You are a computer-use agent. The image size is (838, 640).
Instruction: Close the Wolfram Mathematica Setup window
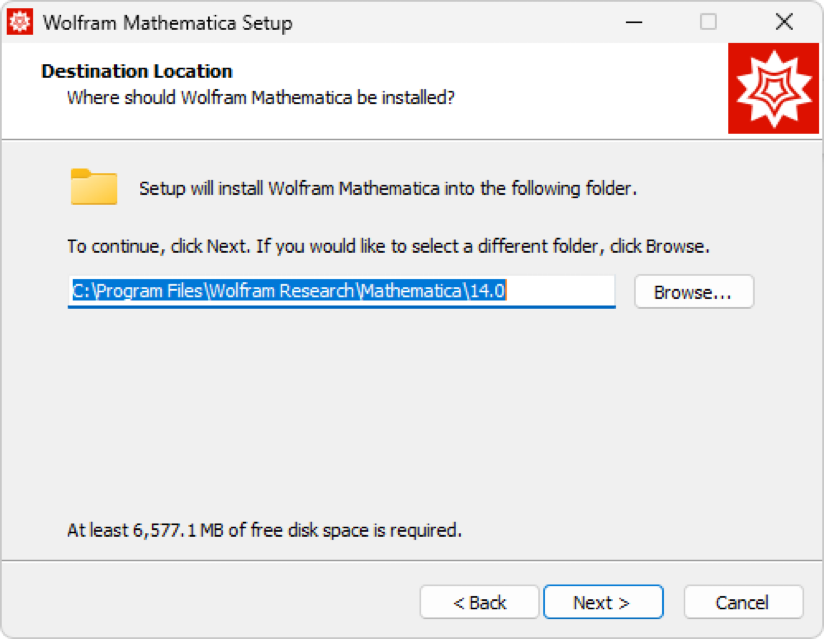(x=784, y=22)
